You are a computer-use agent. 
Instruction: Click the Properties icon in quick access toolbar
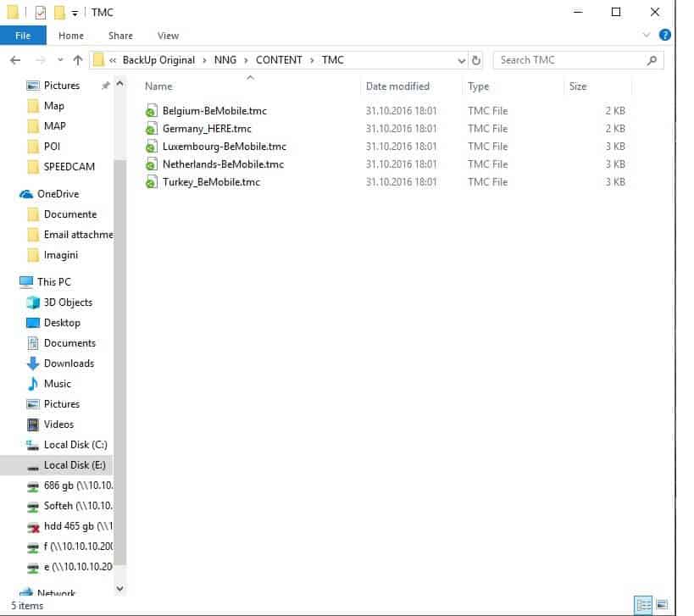42,13
